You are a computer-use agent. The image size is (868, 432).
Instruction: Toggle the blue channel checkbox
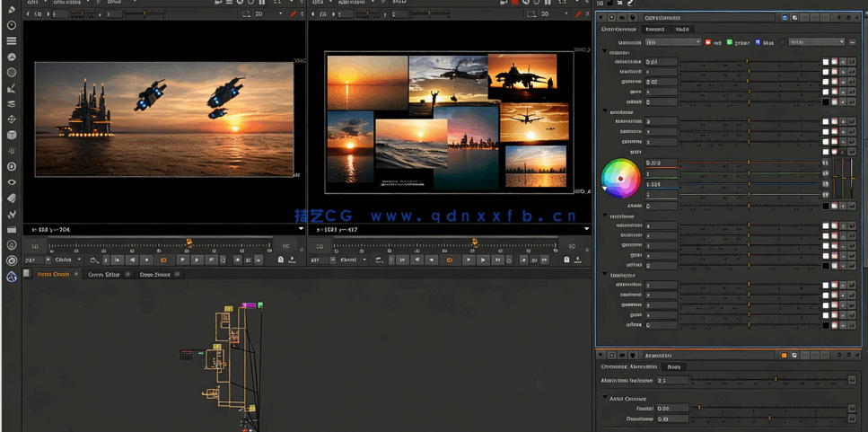[x=758, y=42]
